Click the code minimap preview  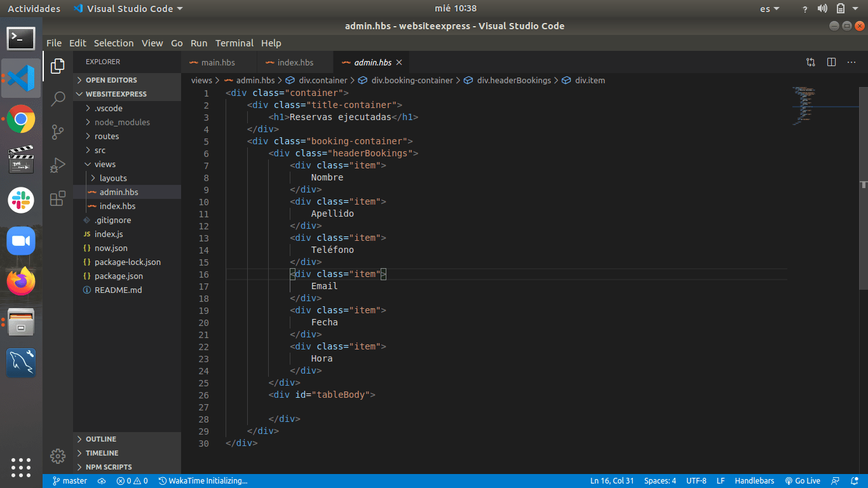point(804,105)
